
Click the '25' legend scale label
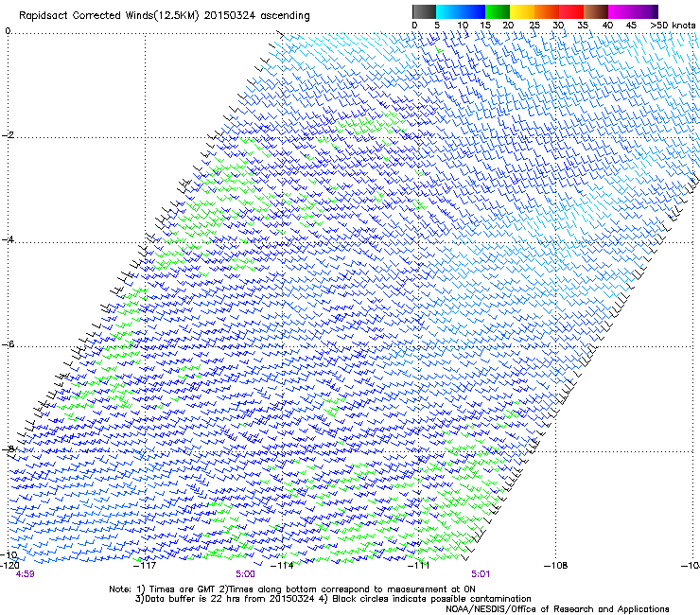(534, 26)
